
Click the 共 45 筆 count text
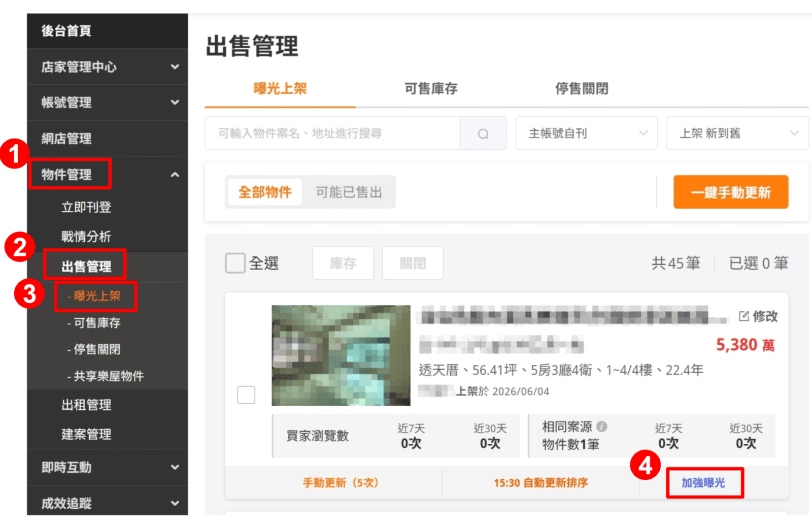(676, 263)
